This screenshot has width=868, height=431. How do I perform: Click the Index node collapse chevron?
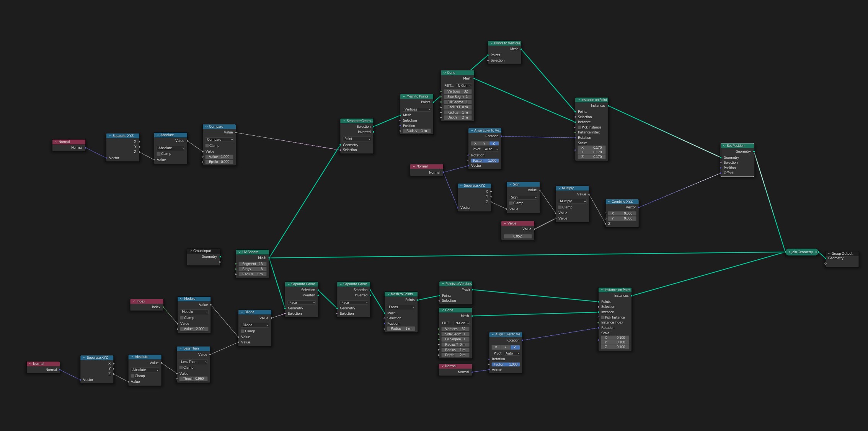(134, 301)
